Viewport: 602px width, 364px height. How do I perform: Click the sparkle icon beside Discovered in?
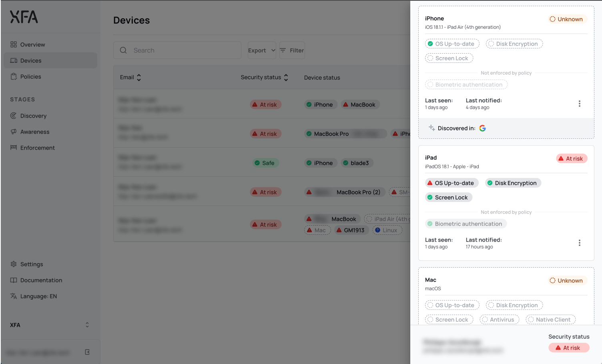click(x=431, y=128)
